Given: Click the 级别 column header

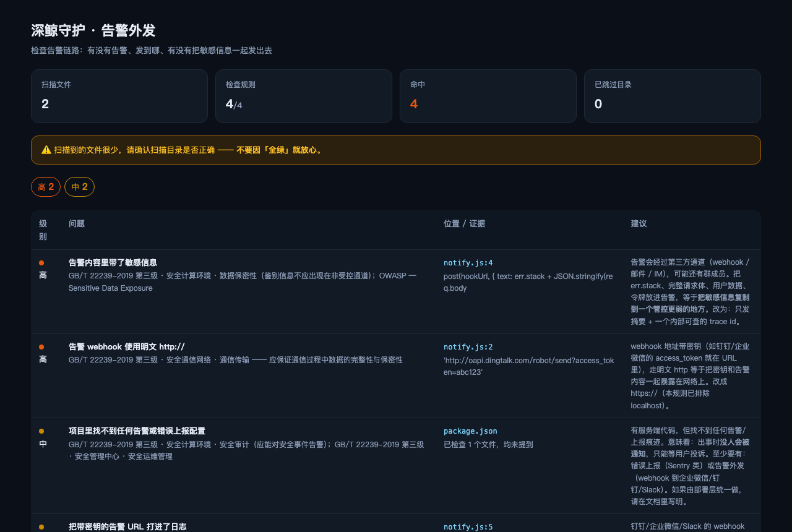Looking at the screenshot, I should pos(43,230).
